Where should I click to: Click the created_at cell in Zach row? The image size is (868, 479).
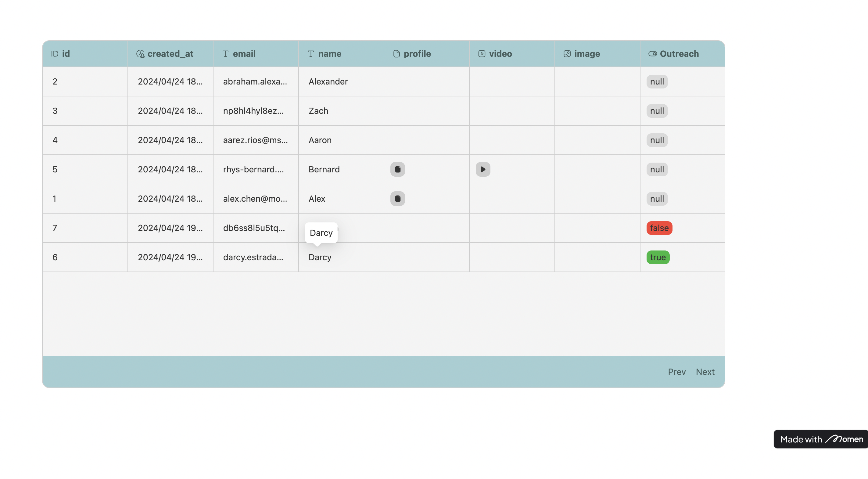[170, 111]
